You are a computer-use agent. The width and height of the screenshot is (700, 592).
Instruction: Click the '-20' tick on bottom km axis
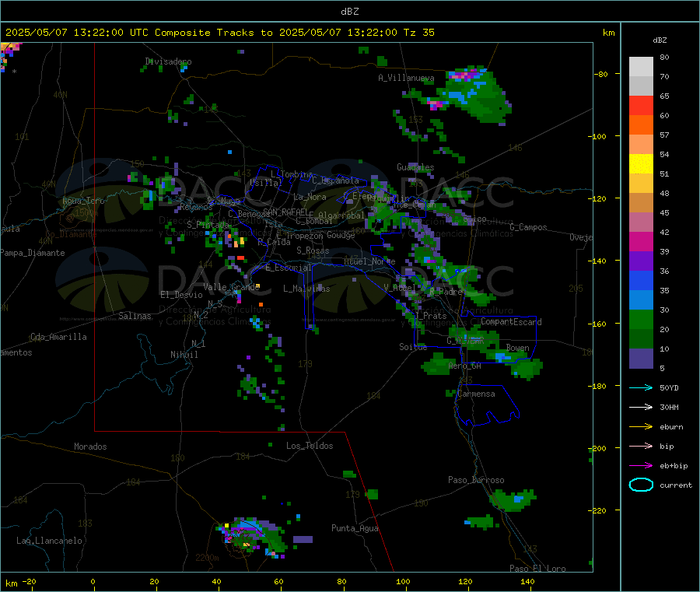point(29,581)
